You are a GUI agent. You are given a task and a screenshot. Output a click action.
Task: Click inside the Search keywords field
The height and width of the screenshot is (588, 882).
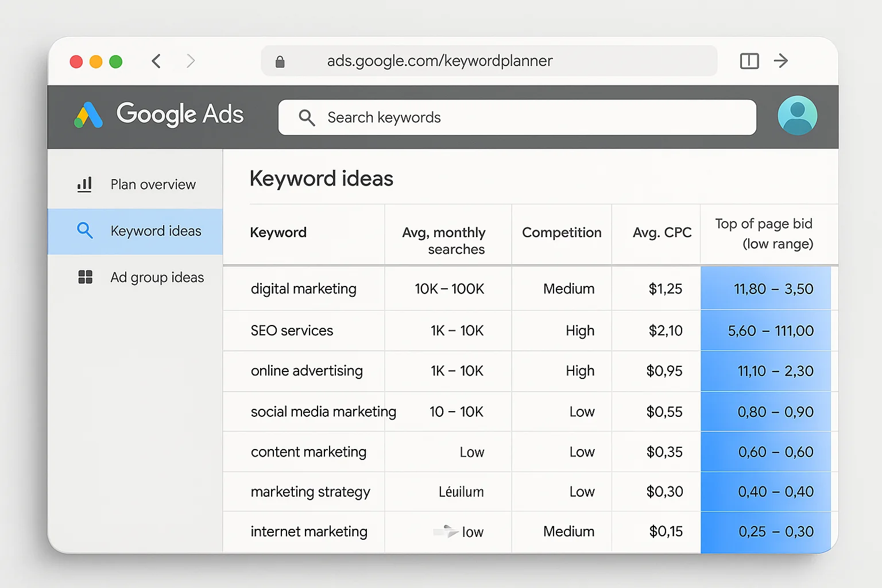point(517,117)
